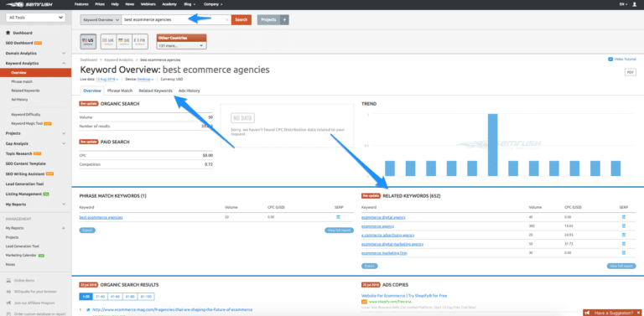The width and height of the screenshot is (644, 316).
Task: Change live data date 13 Aug 2018
Action: coord(106,79)
